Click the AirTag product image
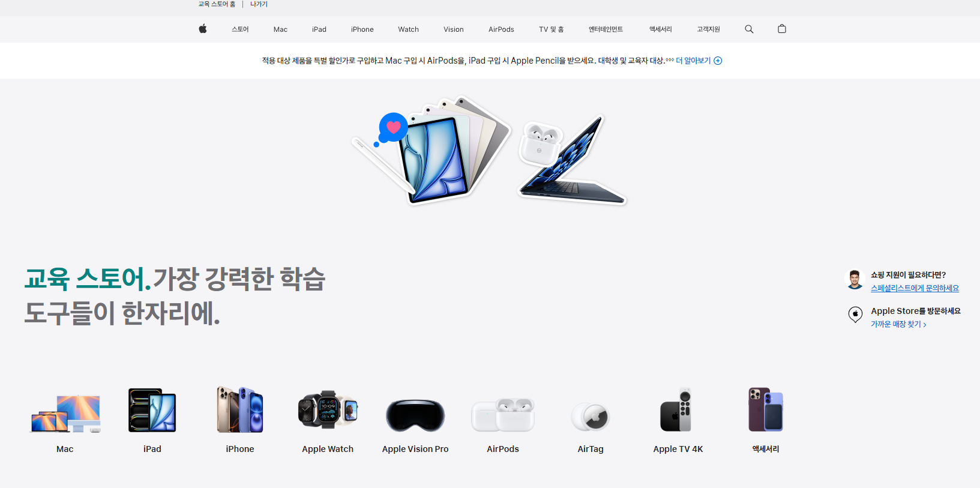 click(591, 416)
